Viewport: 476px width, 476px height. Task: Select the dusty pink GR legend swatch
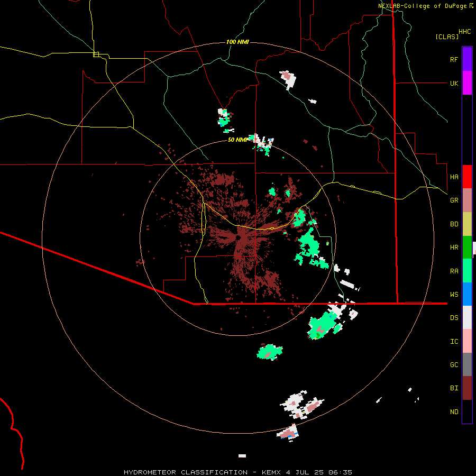467,200
